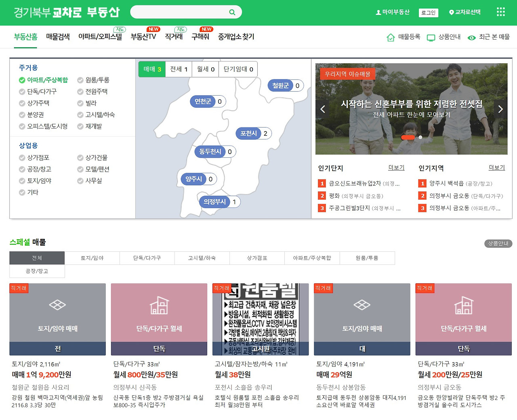Screen dimensions: 517x420
Task: Select 빌라 property type
Action: coord(87,103)
